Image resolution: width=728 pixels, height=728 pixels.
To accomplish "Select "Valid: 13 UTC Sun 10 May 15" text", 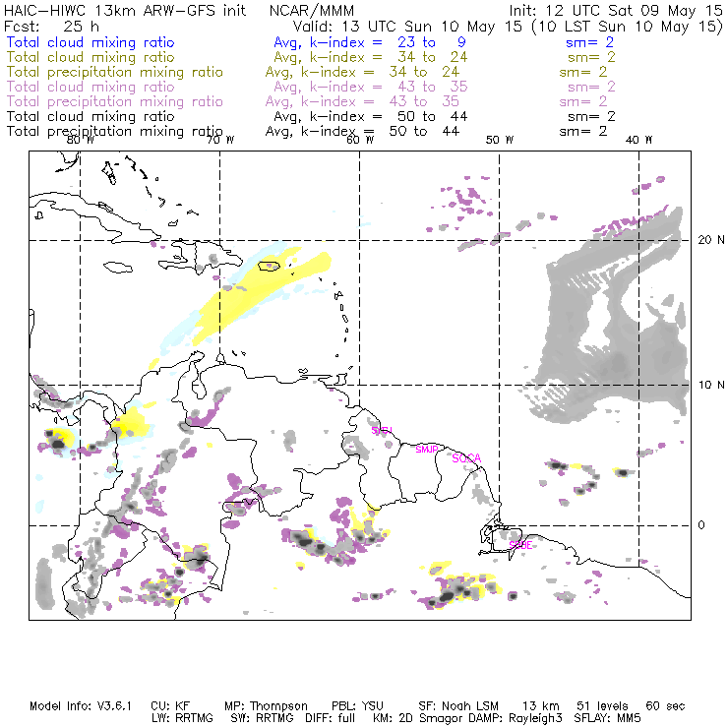I will 408,26.
